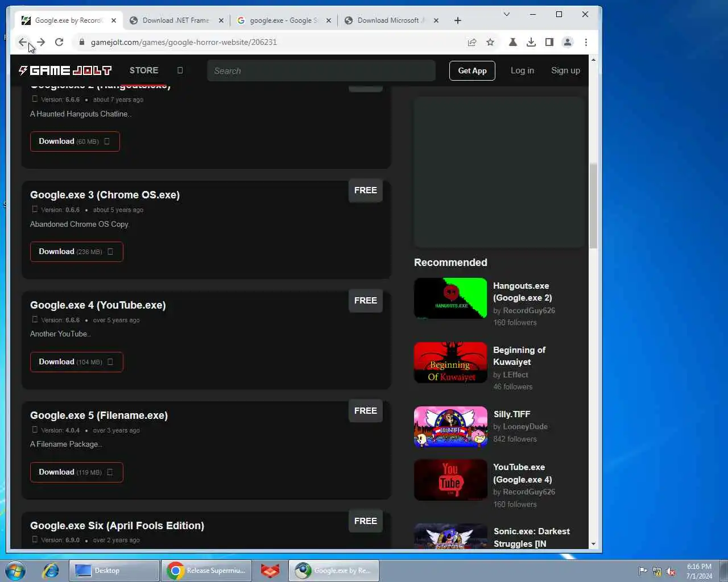Click the muted volume tray icon
The height and width of the screenshot is (582, 728).
point(671,571)
